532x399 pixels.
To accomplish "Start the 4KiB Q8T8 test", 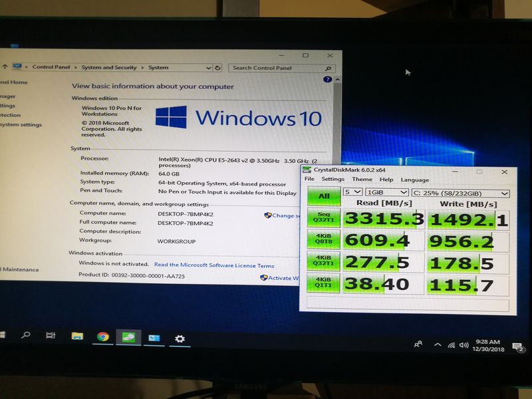I will pos(323,239).
